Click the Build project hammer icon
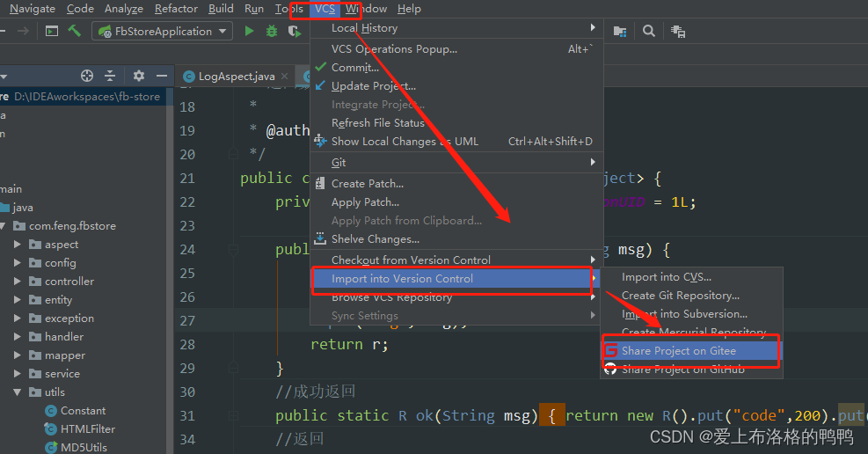This screenshot has height=454, width=868. (74, 31)
